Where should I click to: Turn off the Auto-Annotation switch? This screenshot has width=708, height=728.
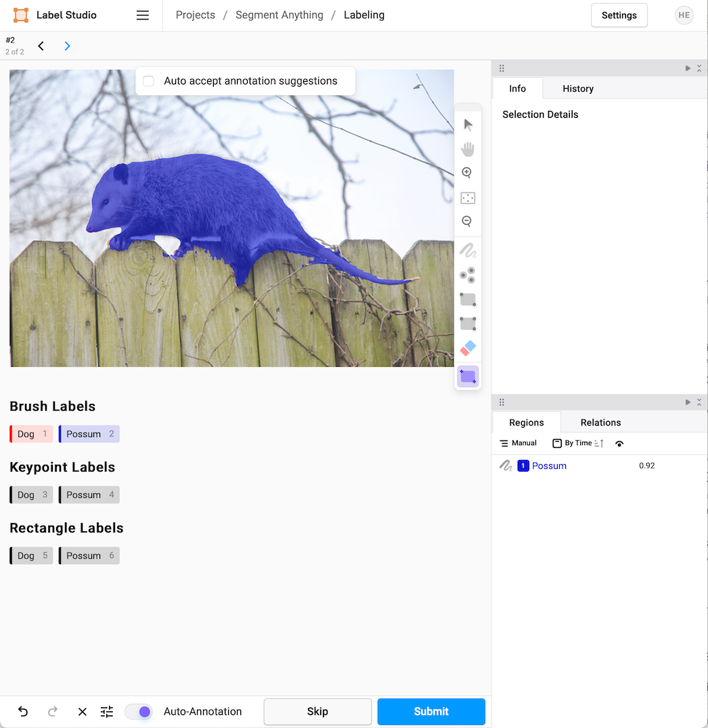click(139, 711)
